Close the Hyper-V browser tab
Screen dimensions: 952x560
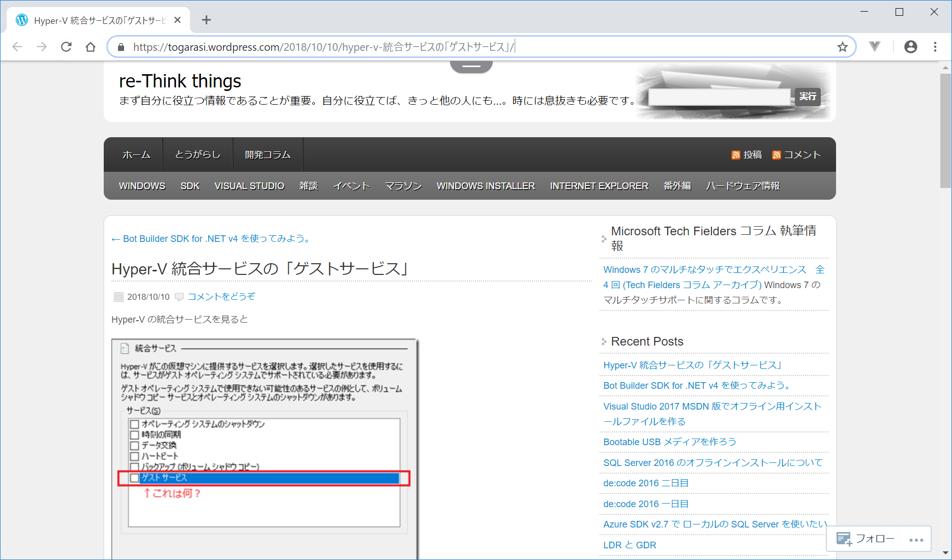coord(177,20)
